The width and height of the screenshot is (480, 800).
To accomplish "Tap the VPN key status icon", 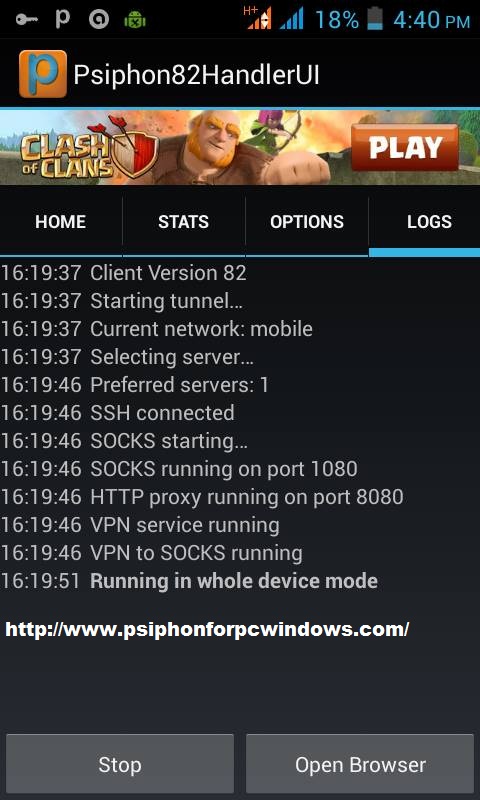I will coord(26,19).
